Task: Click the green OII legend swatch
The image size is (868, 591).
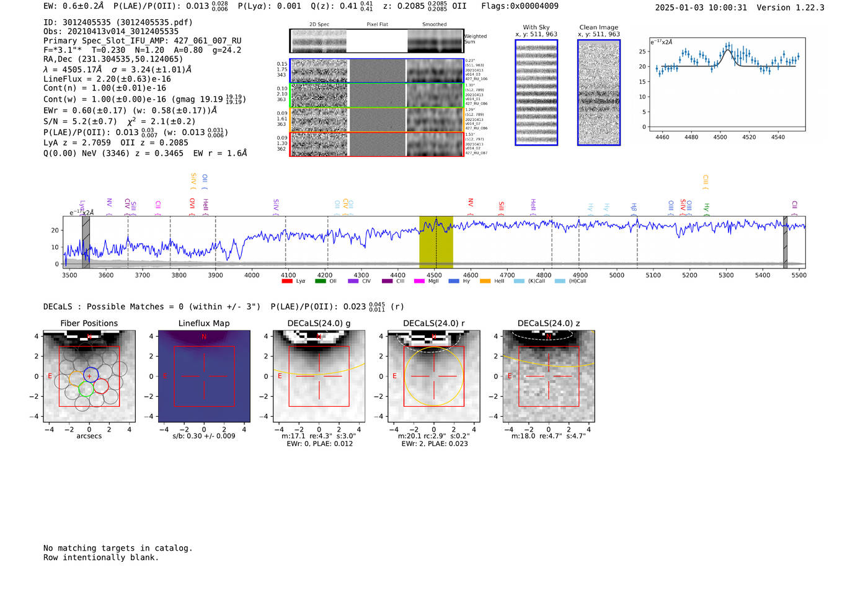Action: (320, 281)
